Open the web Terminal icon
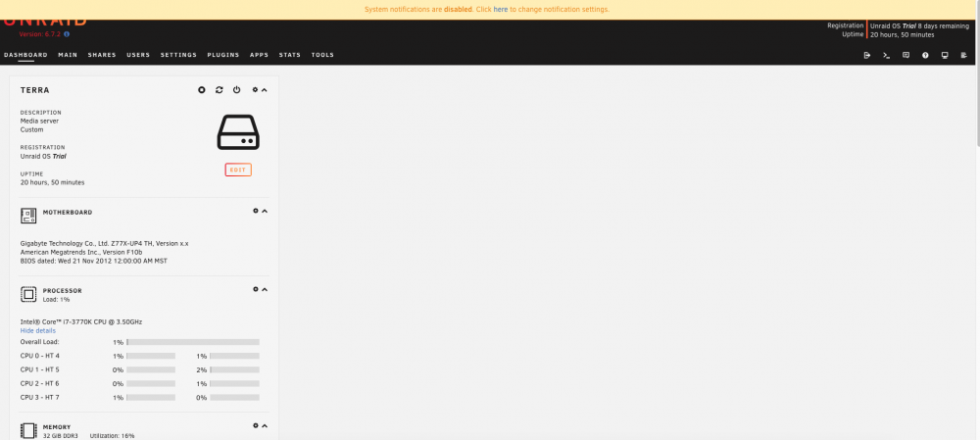980x440 pixels. [x=886, y=55]
